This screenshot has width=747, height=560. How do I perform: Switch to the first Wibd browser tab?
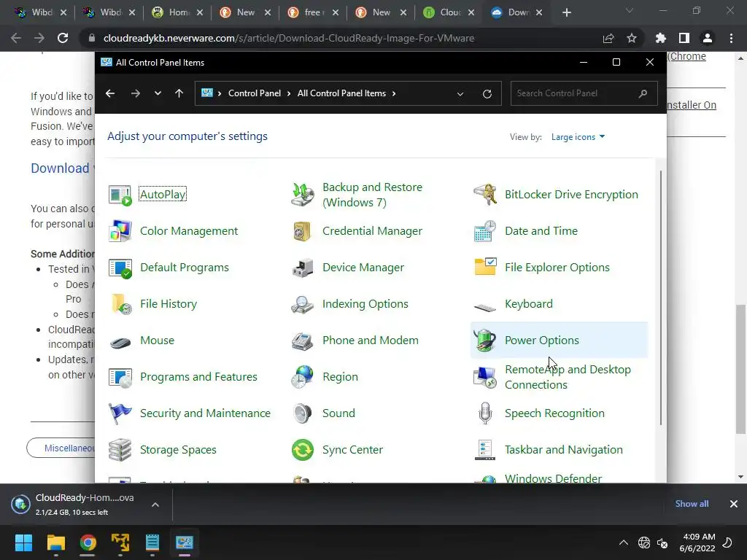click(40, 12)
